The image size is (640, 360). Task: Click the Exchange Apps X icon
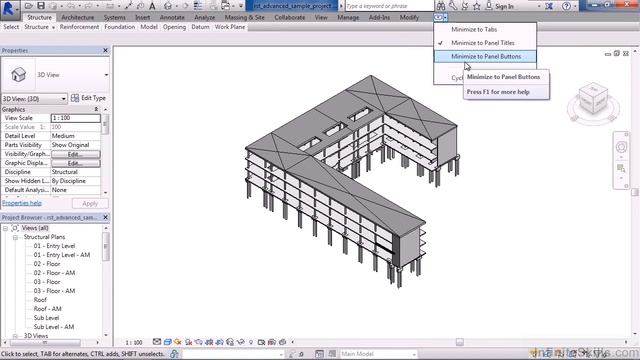point(549,6)
